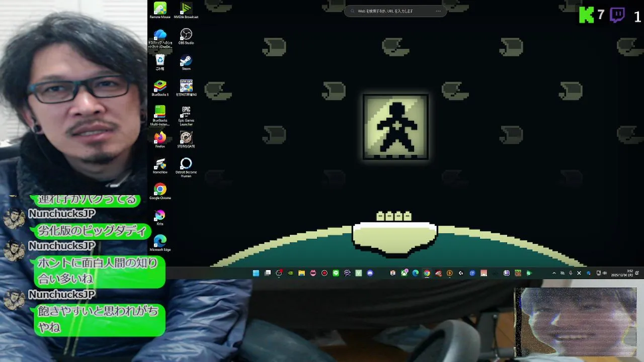Open the NVIDIA app in taskbar
The image size is (644, 362).
(290, 273)
